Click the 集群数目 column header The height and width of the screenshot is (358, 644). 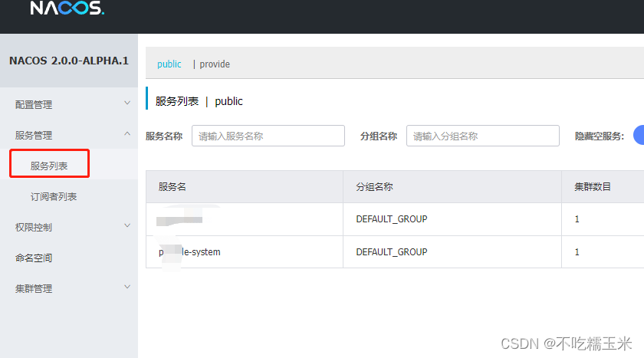pyautogui.click(x=593, y=187)
